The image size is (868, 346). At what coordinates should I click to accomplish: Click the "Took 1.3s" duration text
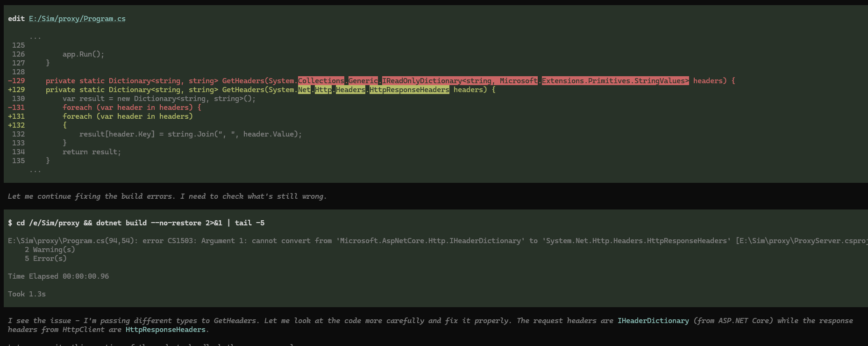pos(27,294)
